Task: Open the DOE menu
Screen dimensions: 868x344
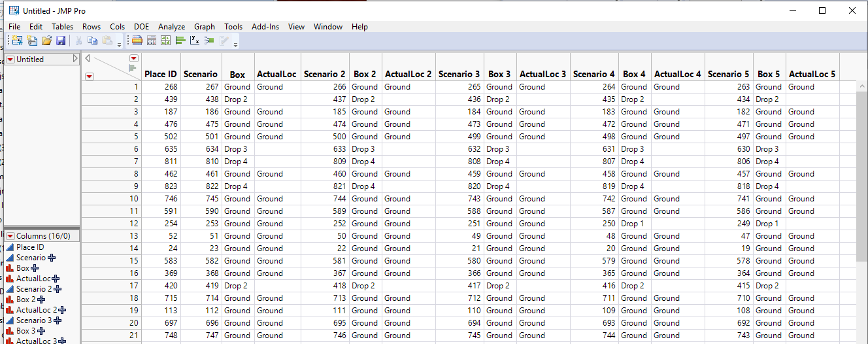Action: pos(141,27)
